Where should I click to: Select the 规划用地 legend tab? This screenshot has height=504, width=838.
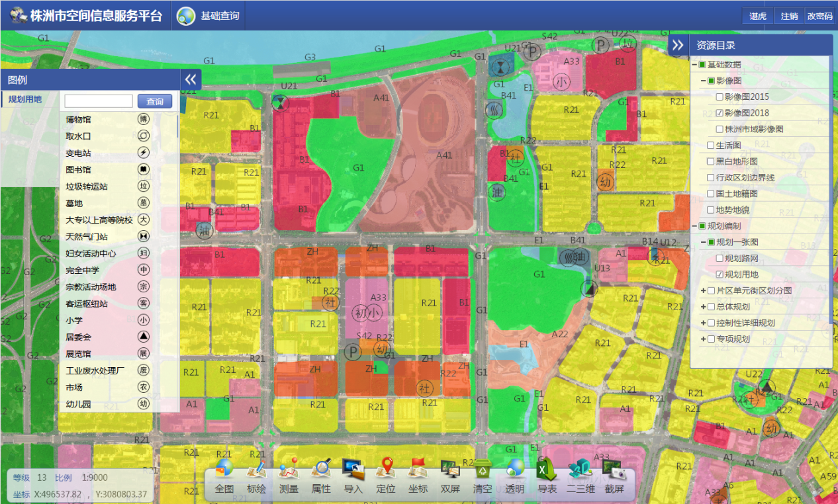25,100
